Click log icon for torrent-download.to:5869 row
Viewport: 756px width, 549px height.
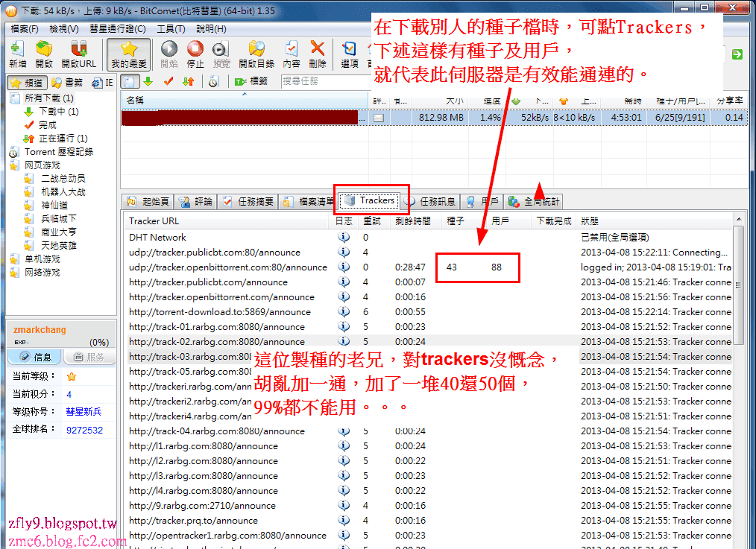(343, 311)
